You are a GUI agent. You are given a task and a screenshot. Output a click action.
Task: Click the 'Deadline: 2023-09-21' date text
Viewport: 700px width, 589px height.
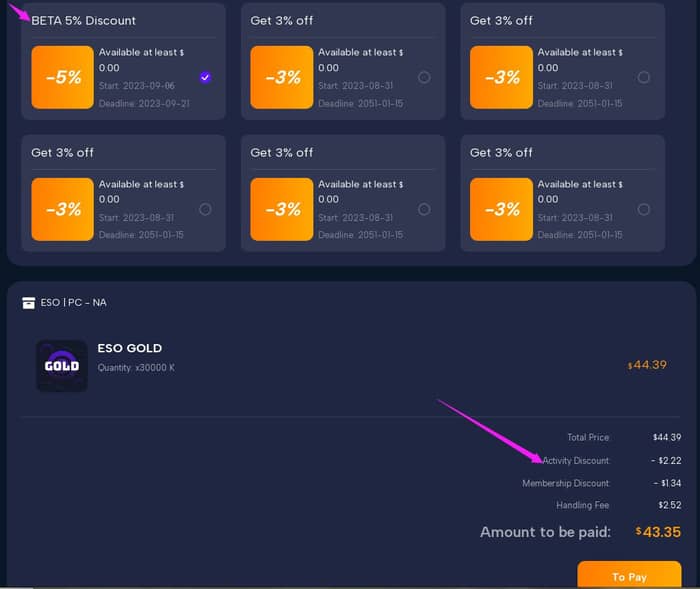tap(144, 104)
